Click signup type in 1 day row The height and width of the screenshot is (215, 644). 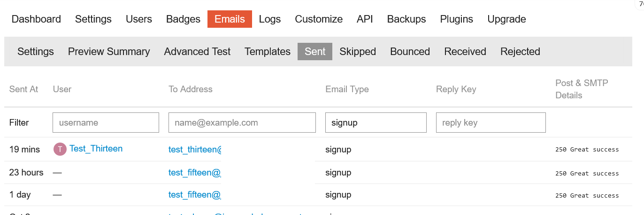pyautogui.click(x=338, y=195)
